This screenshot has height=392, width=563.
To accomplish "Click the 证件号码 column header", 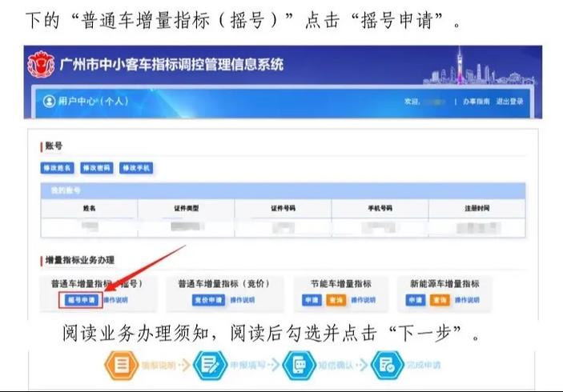I will click(x=284, y=208).
